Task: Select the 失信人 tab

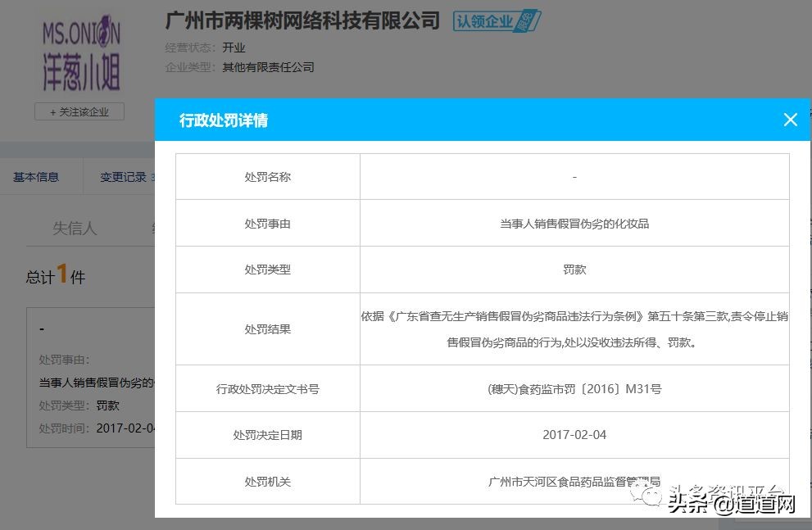Action: click(75, 228)
